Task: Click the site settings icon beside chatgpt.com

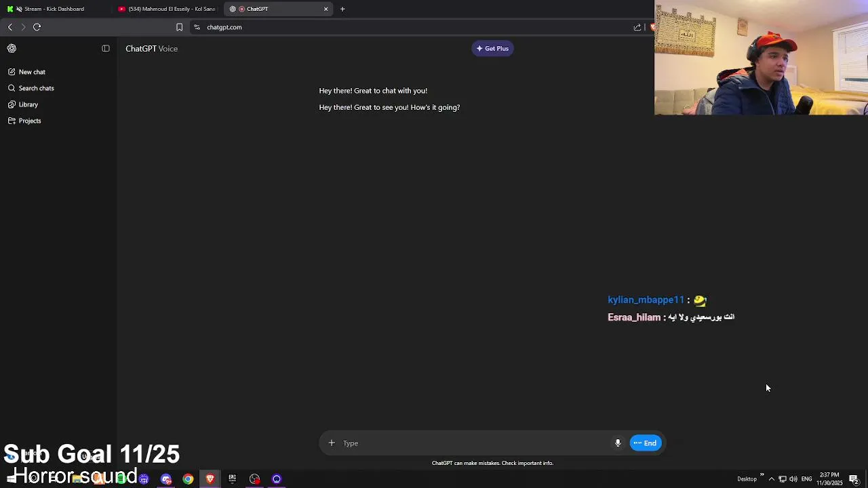Action: [197, 27]
